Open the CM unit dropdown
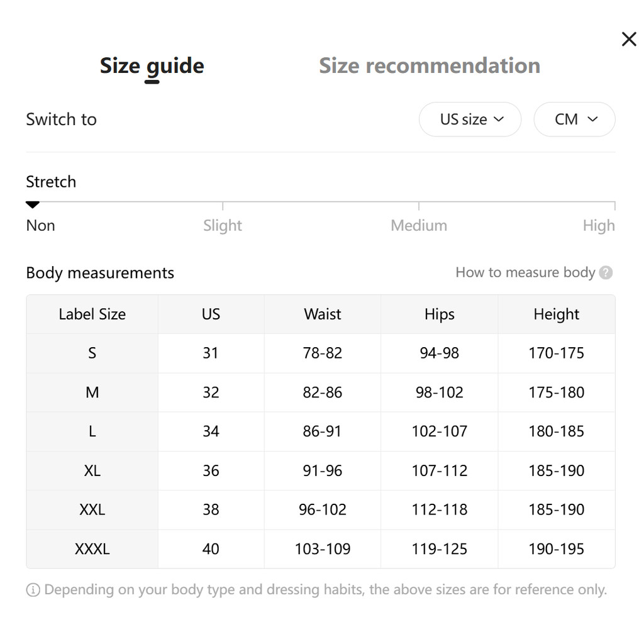 coord(574,119)
